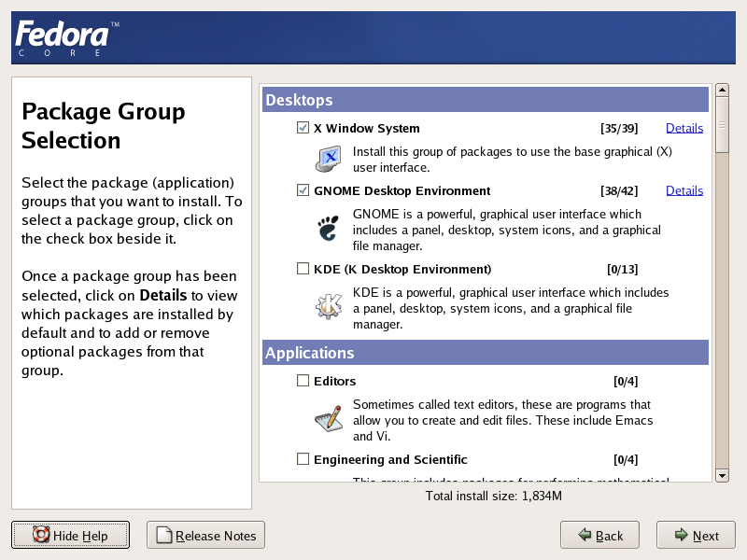Viewport: 747px width, 560px height.
Task: Click the Fedora Core logo
Action: (x=67, y=38)
